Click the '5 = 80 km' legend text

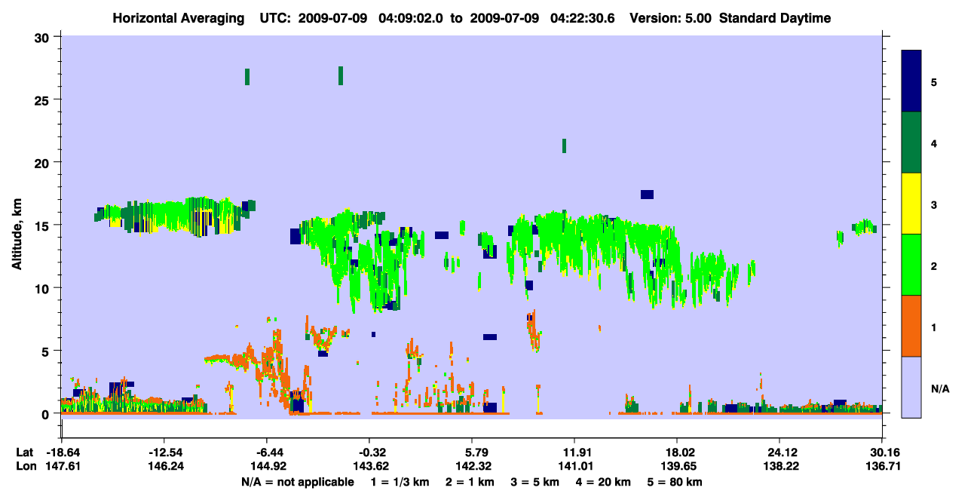[x=675, y=482]
